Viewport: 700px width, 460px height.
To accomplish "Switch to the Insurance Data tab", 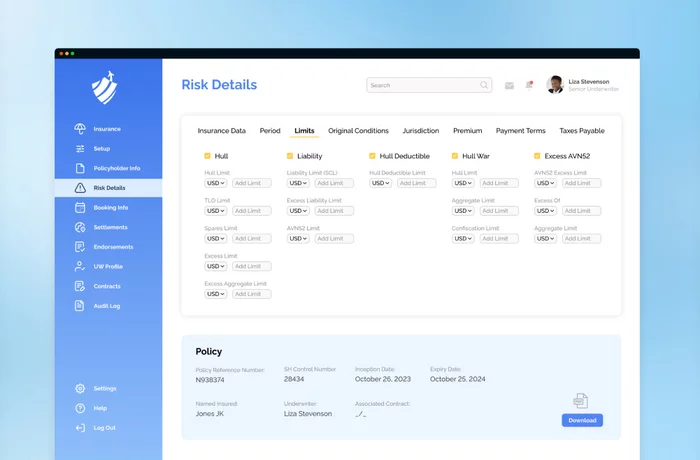I will (221, 131).
